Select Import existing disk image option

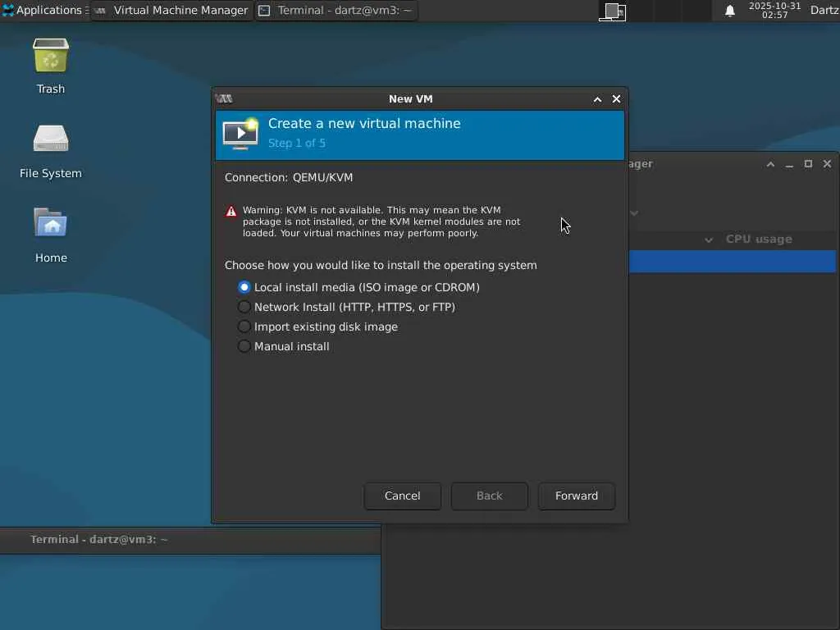coord(317,326)
